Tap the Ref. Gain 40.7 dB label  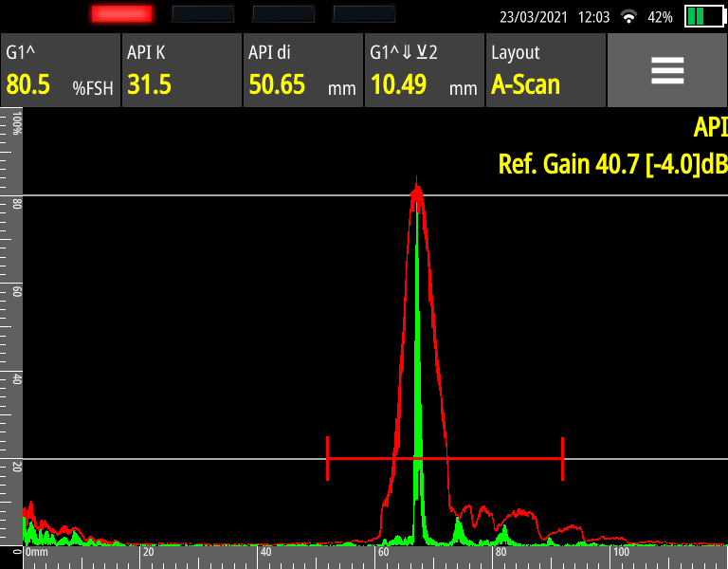point(611,164)
